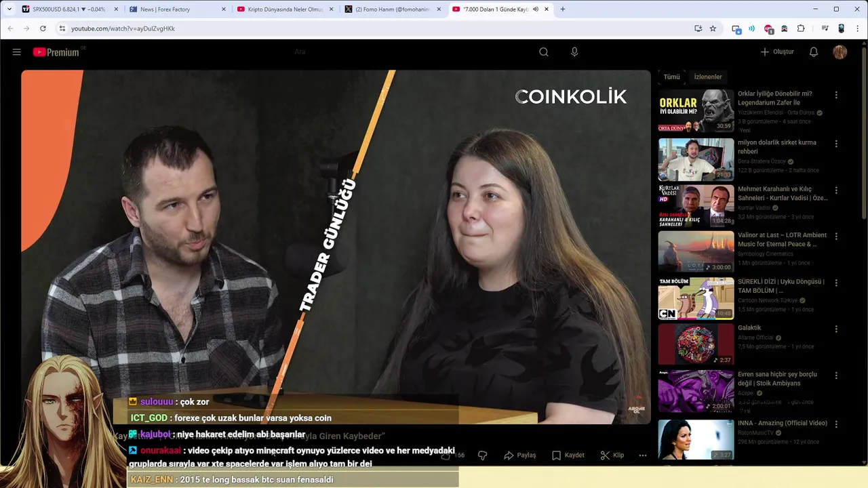Reload the current page
This screenshot has height=488, width=868.
(43, 28)
